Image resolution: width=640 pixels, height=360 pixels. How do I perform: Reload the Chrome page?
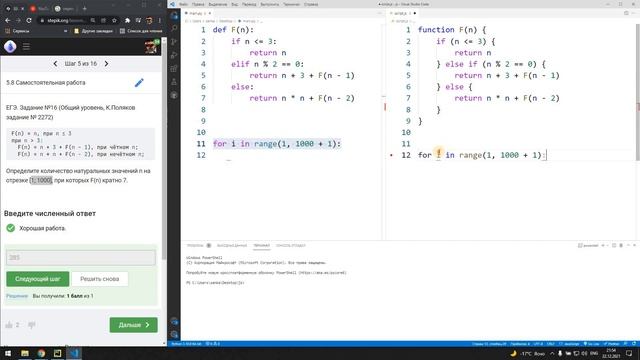[x=29, y=20]
